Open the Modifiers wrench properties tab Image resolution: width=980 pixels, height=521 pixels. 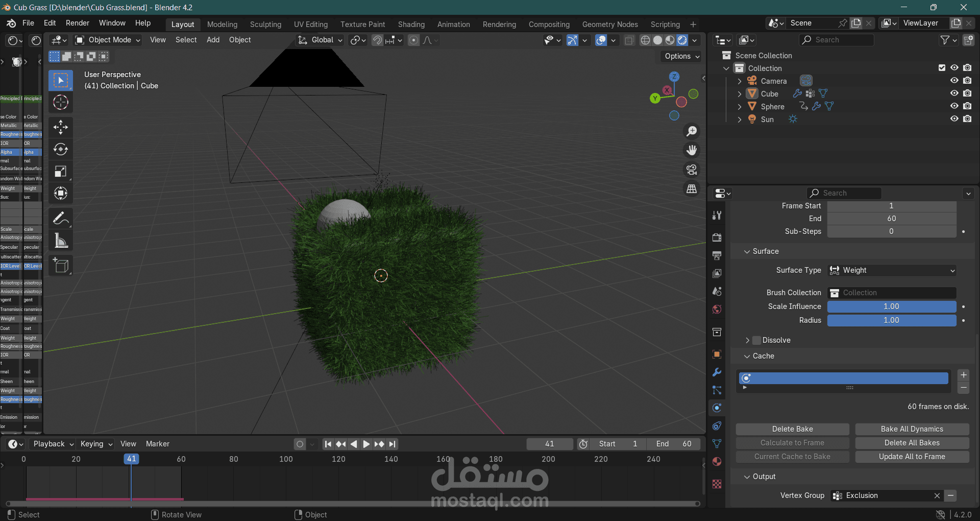pos(717,372)
